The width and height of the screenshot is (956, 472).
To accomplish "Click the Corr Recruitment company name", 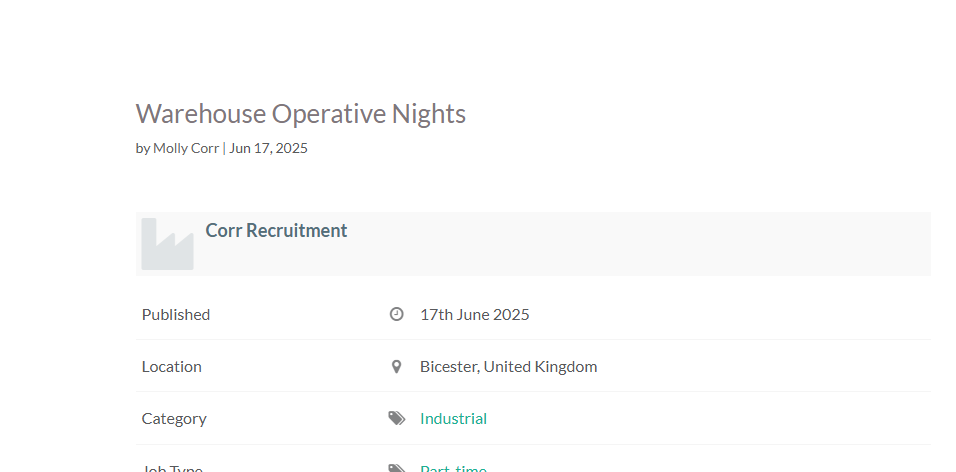I will (276, 231).
